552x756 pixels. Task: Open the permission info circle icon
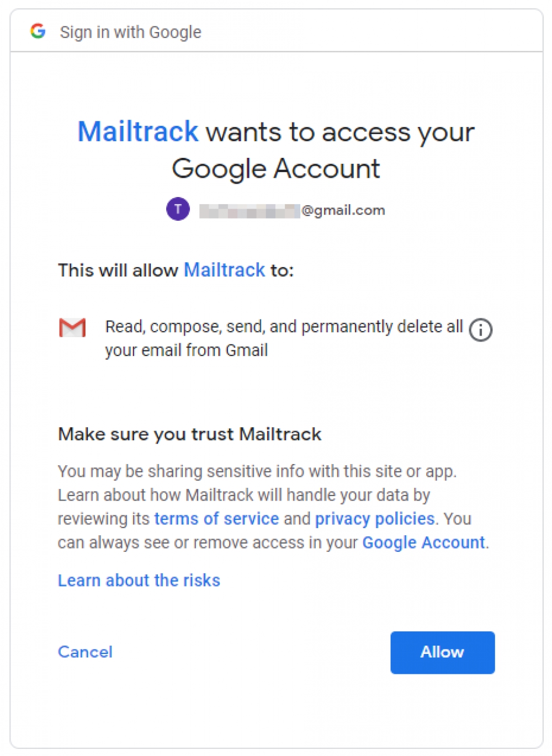click(480, 330)
